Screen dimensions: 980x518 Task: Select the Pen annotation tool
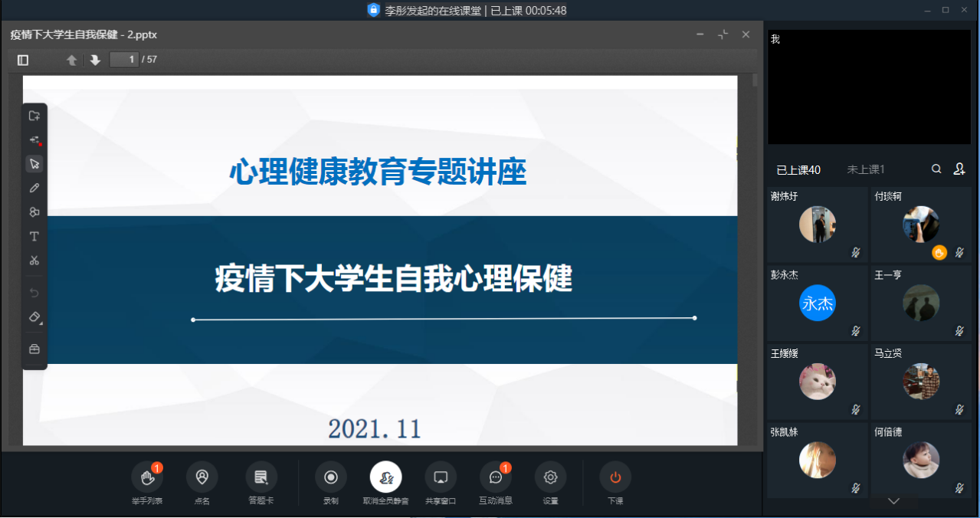(34, 188)
